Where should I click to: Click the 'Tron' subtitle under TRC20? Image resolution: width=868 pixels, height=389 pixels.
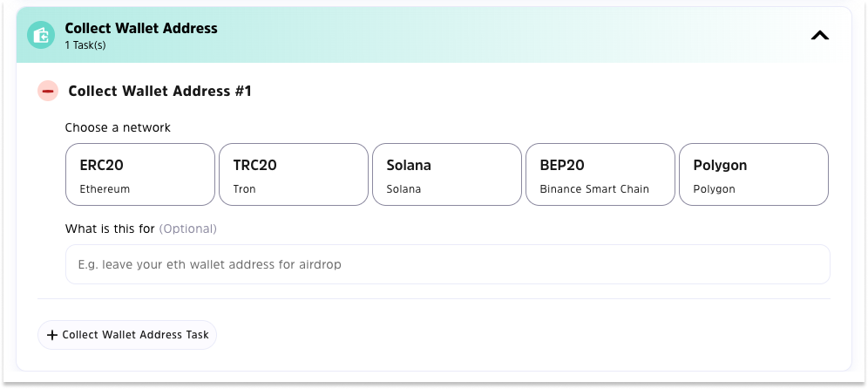244,188
